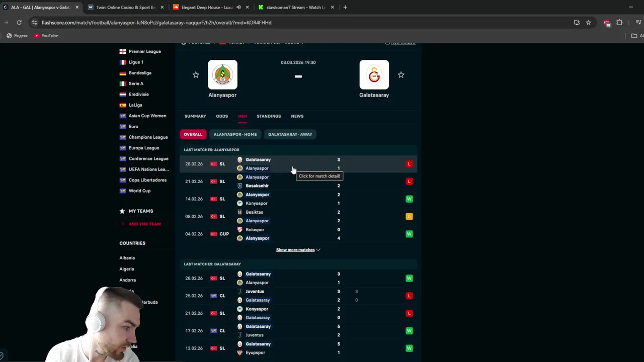Select the Overall filter button
Viewport: 644px width, 362px height.
(193, 134)
